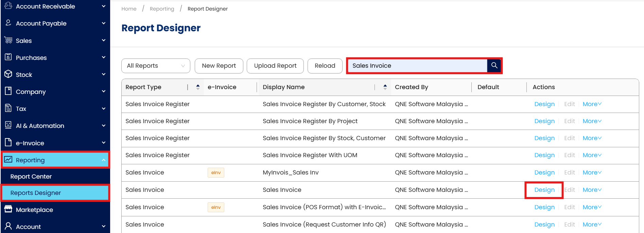The height and width of the screenshot is (233, 644).
Task: Click the Upload Report button
Action: 275,66
